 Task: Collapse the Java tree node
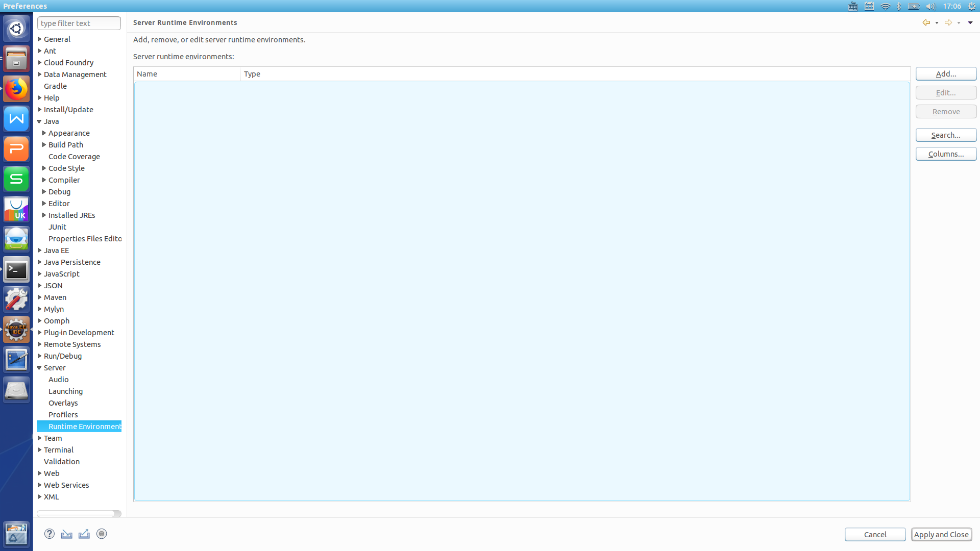point(39,121)
